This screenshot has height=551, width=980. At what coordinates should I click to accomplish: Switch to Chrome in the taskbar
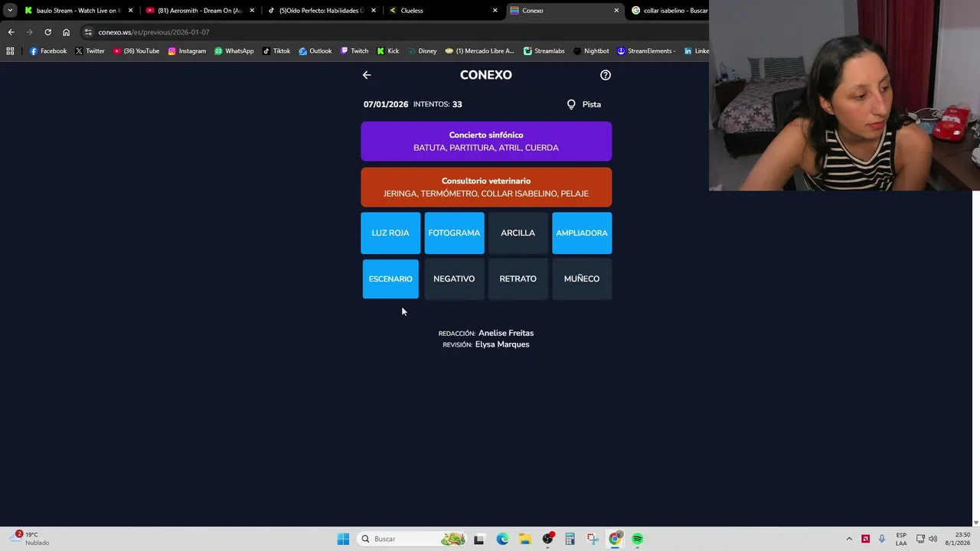(615, 539)
